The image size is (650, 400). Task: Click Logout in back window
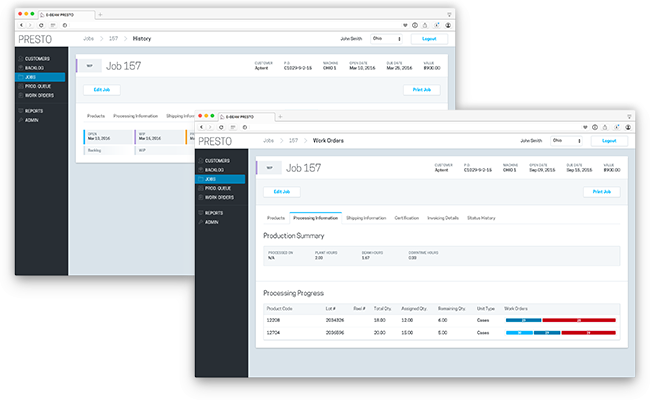429,39
